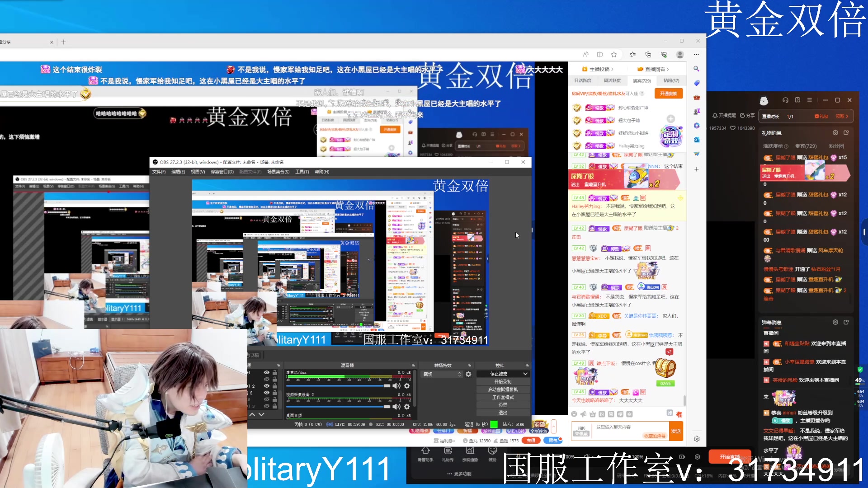Image resolution: width=868 pixels, height=488 pixels.
Task: Adjust 视频采集设备 2 volume slider
Action: tap(338, 407)
